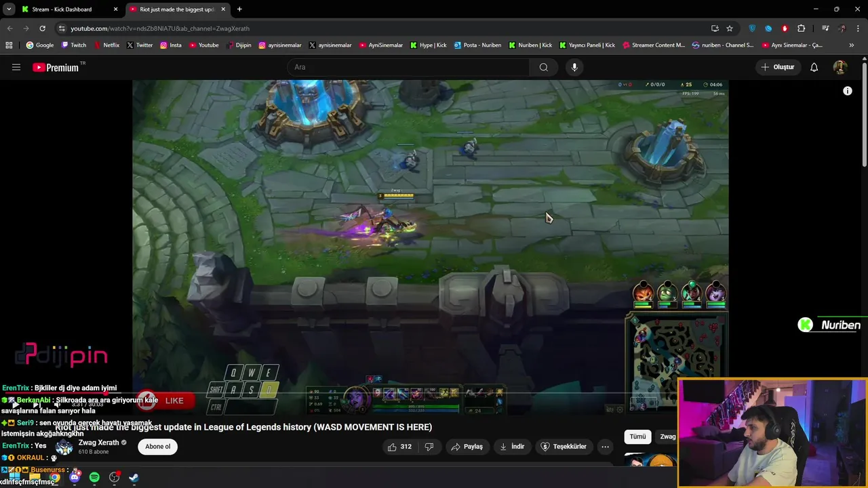Open Spotify from the taskbar
Image resolution: width=868 pixels, height=488 pixels.
pyautogui.click(x=94, y=477)
